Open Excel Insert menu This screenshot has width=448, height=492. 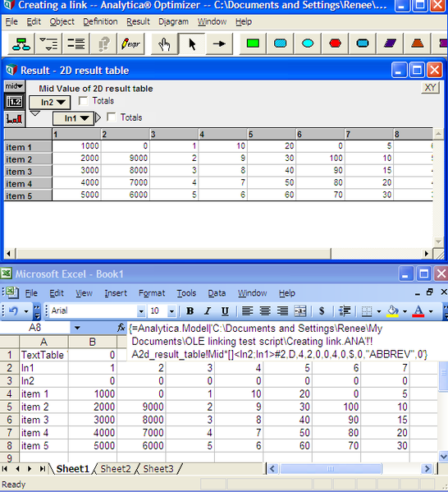[x=116, y=293]
